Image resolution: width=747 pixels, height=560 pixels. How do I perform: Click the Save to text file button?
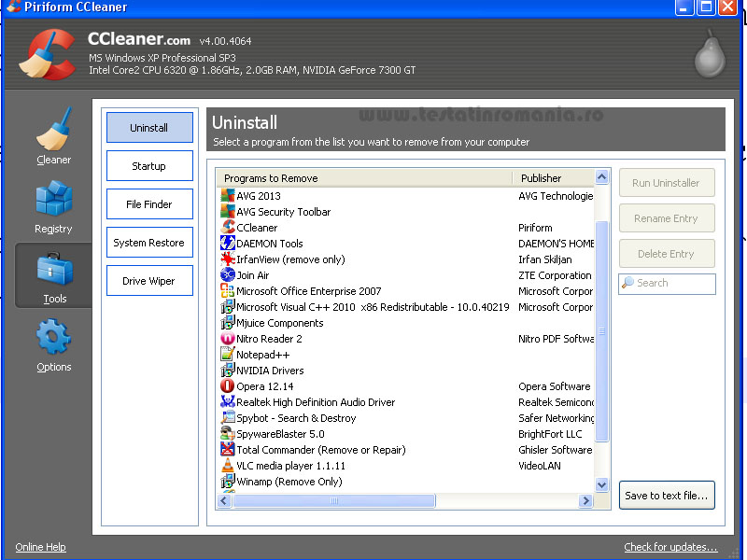(x=667, y=496)
